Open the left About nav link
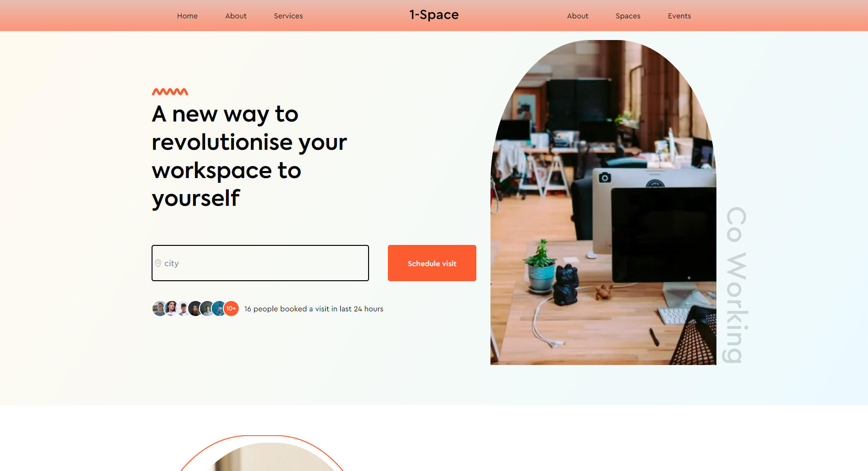The image size is (868, 471). [236, 16]
